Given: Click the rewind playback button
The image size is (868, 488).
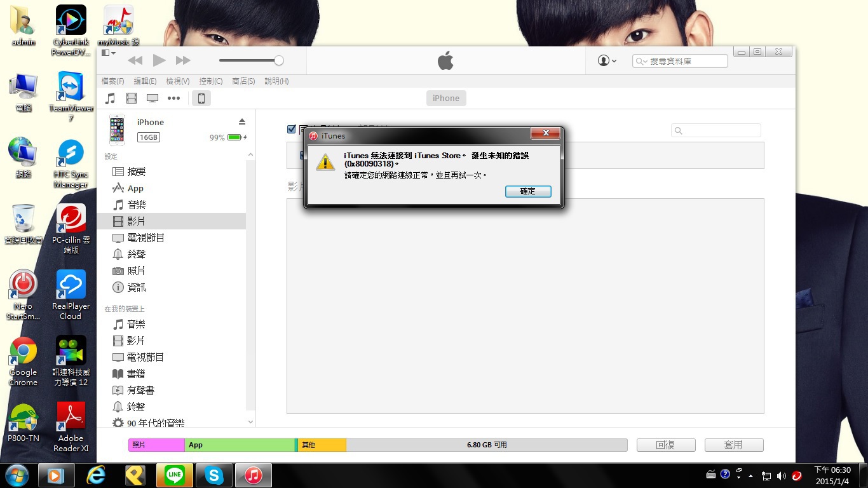Looking at the screenshot, I should [135, 60].
